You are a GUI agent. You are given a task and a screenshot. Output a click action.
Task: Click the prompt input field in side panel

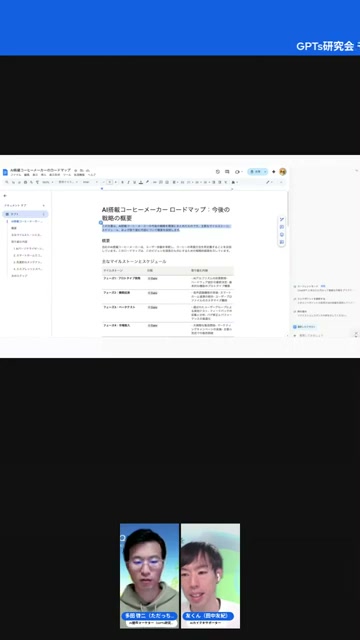click(x=322, y=335)
